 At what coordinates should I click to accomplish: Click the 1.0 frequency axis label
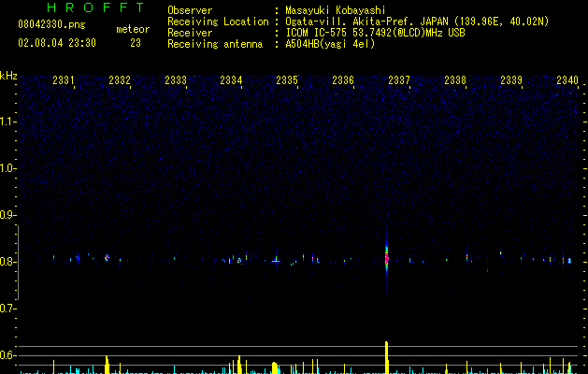pyautogui.click(x=7, y=168)
